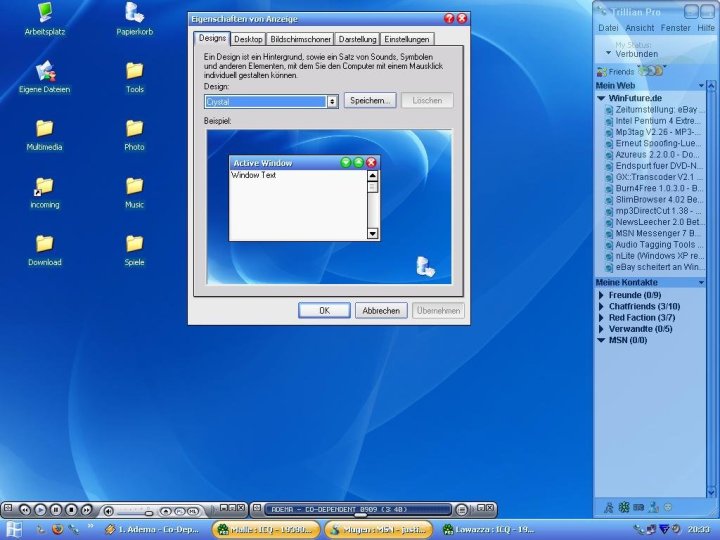Click the Multimedia folder on the desktop
720x540 pixels.
coord(43,129)
